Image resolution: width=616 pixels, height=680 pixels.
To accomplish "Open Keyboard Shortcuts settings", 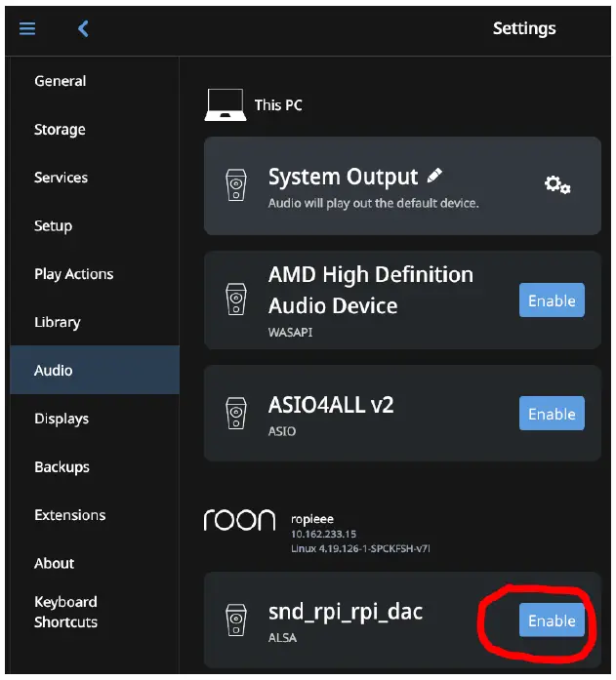I will [x=65, y=612].
